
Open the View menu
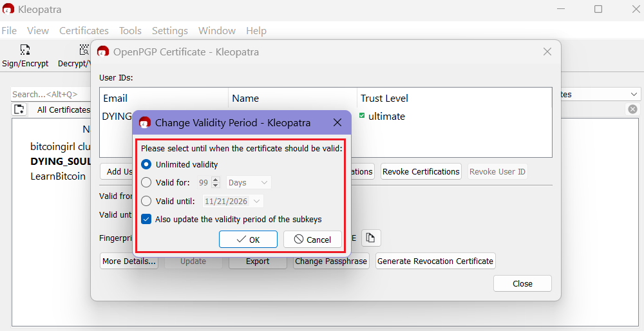38,31
